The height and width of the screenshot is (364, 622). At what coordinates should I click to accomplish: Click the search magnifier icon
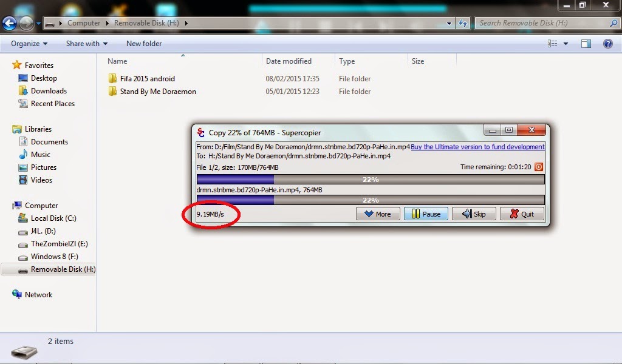(x=613, y=22)
